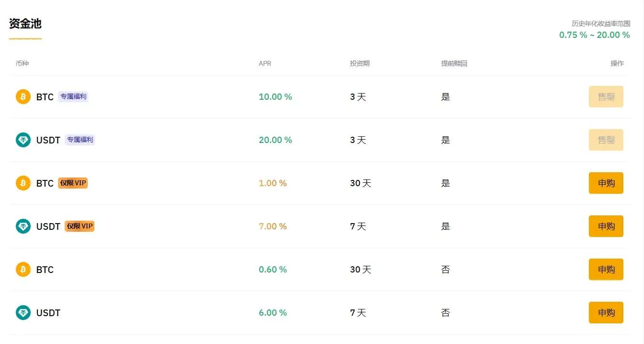This screenshot has width=644, height=344.
Task: Click the APR column header
Action: coord(265,63)
